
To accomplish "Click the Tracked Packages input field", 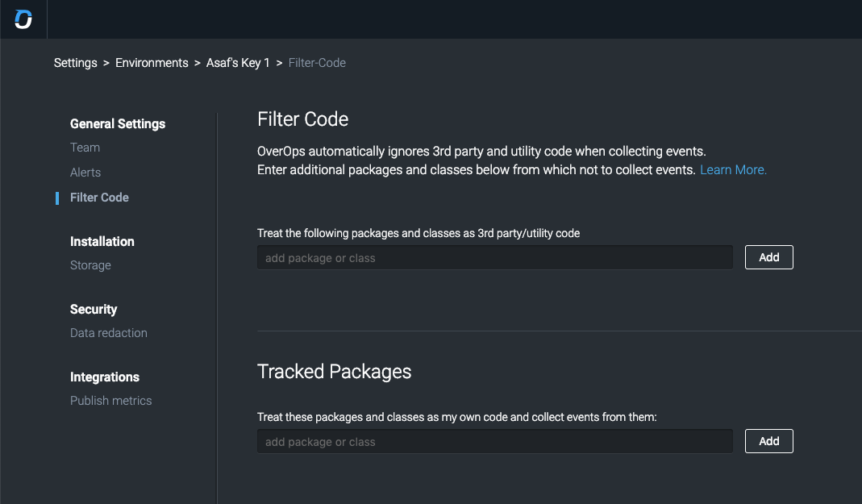I will (x=494, y=442).
